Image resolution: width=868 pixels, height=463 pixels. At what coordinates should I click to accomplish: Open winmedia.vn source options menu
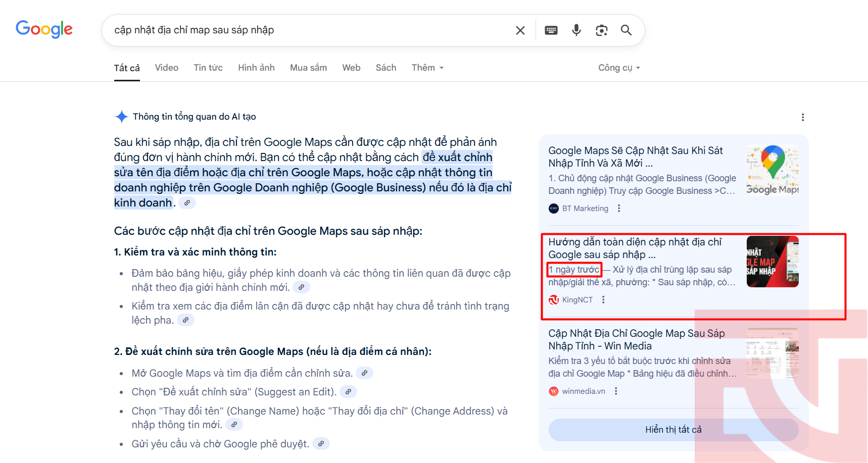616,391
